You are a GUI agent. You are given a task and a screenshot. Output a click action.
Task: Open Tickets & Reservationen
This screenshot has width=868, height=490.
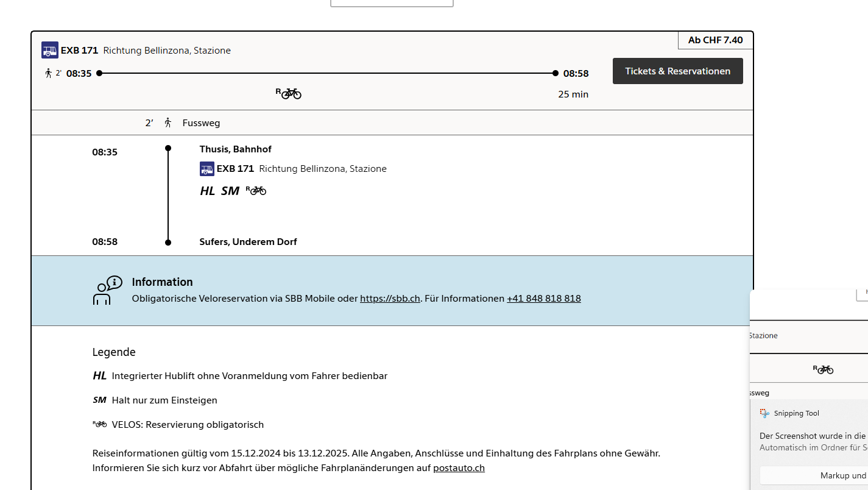[x=677, y=71]
